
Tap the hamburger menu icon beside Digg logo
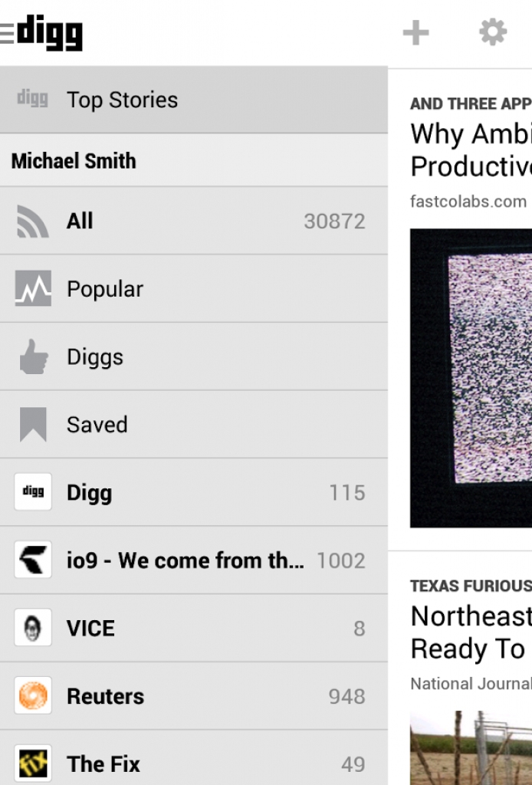pos(7,33)
